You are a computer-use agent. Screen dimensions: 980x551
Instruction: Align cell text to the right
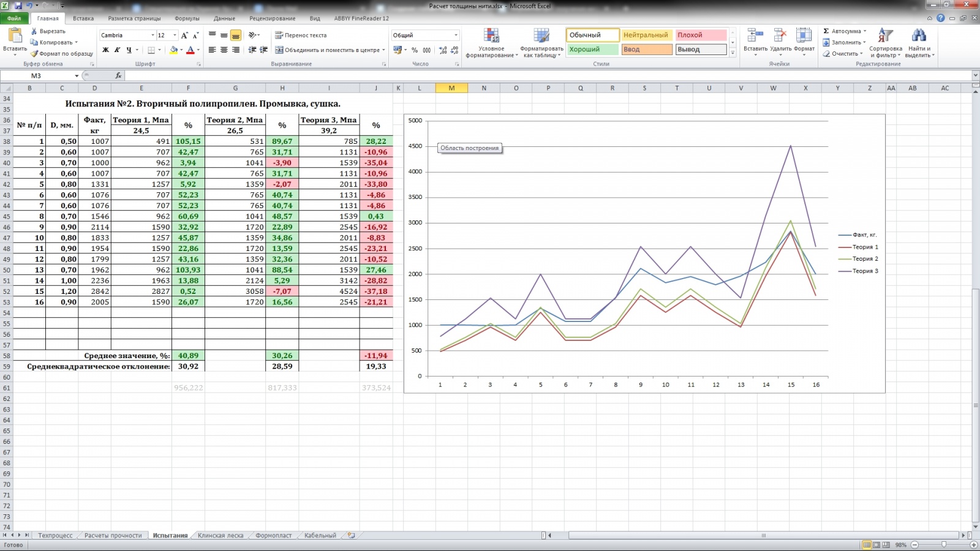click(236, 50)
